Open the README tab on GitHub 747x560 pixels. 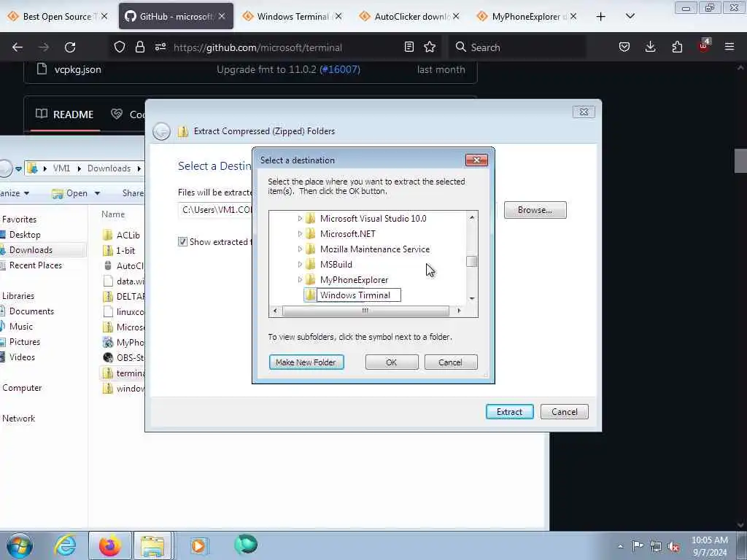point(65,114)
